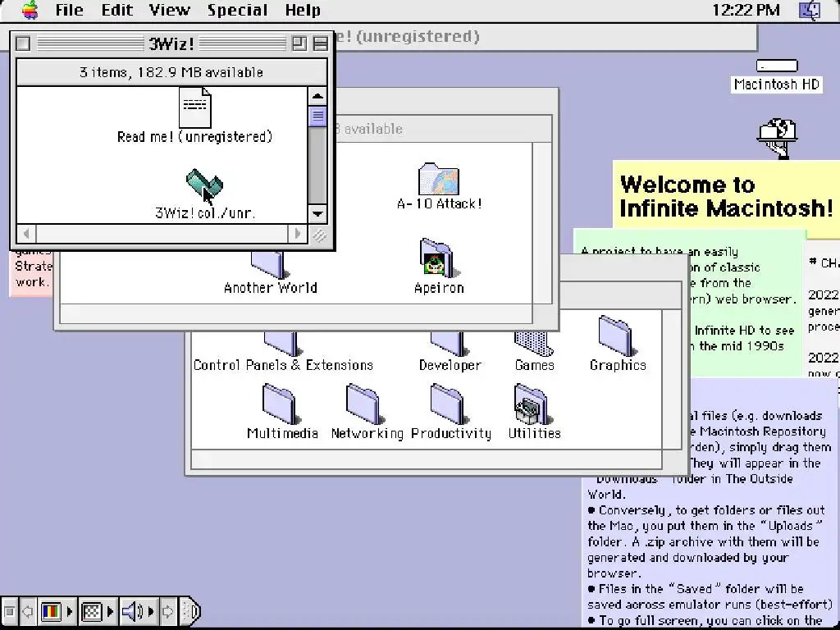This screenshot has height=630, width=840.
Task: Select the Apeiron game folder
Action: [x=438, y=258]
